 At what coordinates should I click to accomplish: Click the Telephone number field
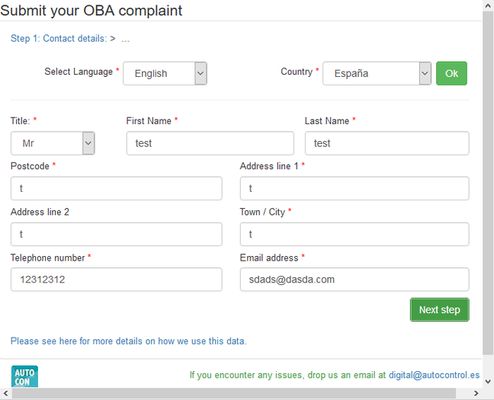click(x=116, y=279)
